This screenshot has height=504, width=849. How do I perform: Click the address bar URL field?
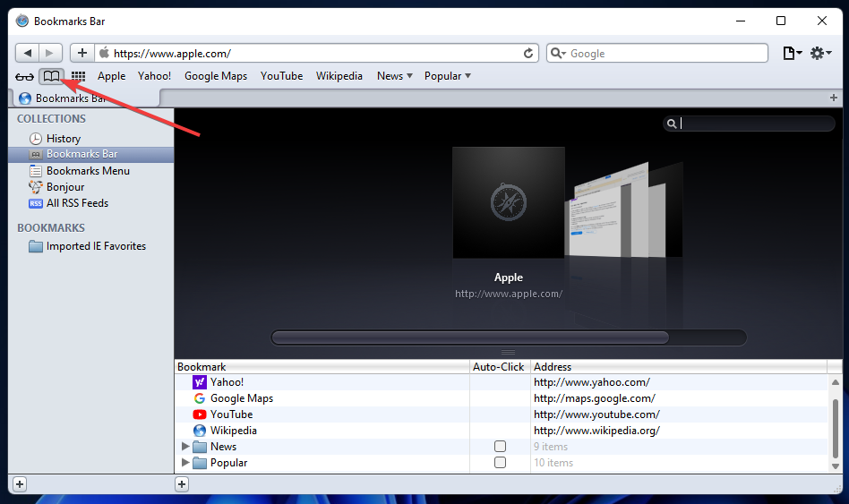point(315,53)
